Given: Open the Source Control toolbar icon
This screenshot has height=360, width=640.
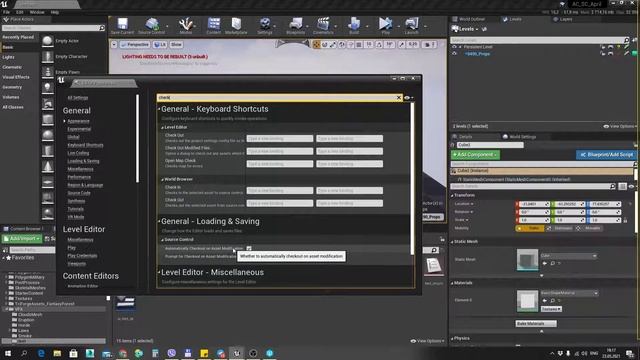Looking at the screenshot, I should (x=151, y=24).
